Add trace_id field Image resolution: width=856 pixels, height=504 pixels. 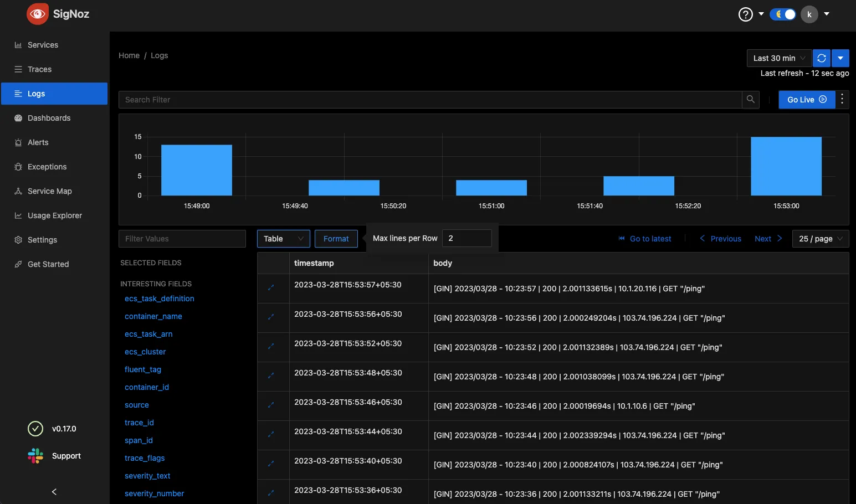139,423
